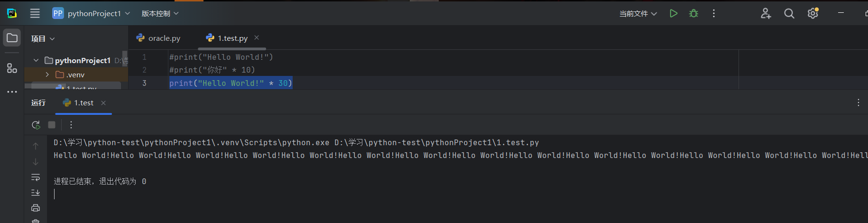
Task: Click line 3 of the code editor
Action: point(379,83)
